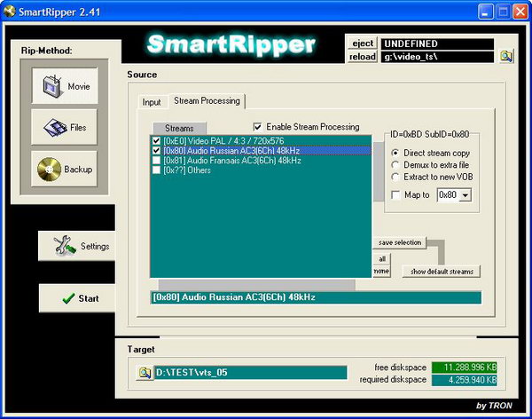Toggle Enable Stream Processing checkbox
The width and height of the screenshot is (532, 419).
[x=257, y=127]
